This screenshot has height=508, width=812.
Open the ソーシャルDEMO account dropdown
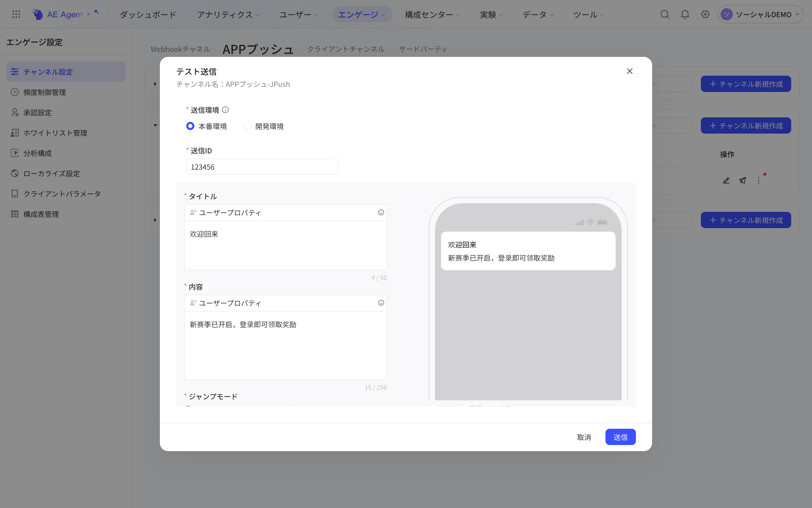(x=760, y=14)
